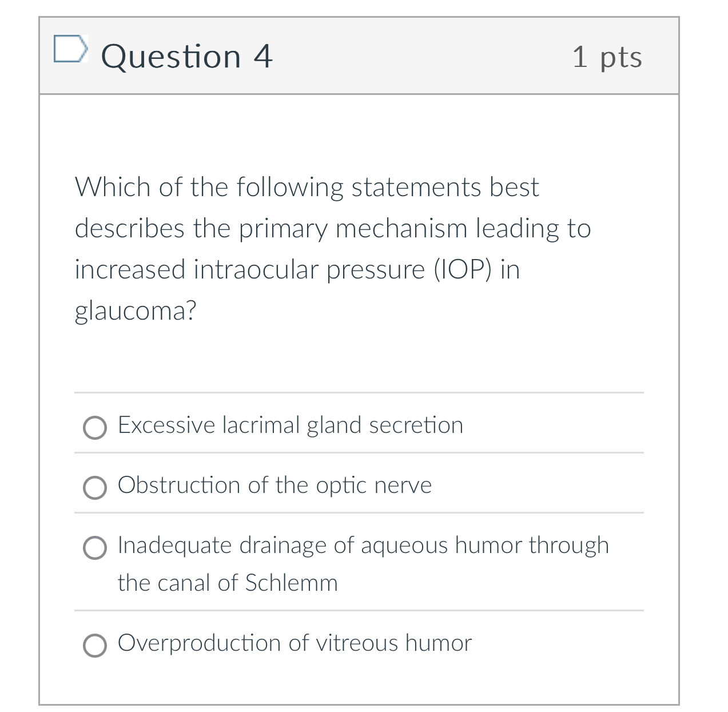Click the word 'glaucoma' in the question
Viewport: 728px width, 712px height.
135,310
